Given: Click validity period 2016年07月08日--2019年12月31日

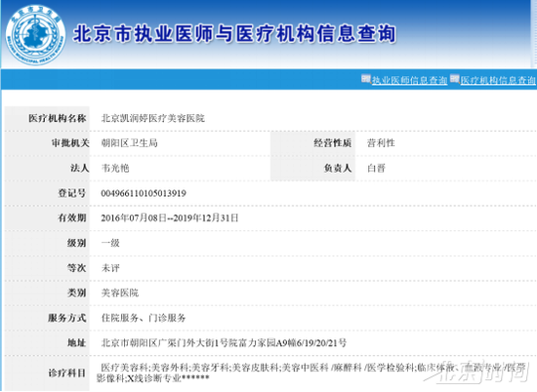Looking at the screenshot, I should (170, 218).
